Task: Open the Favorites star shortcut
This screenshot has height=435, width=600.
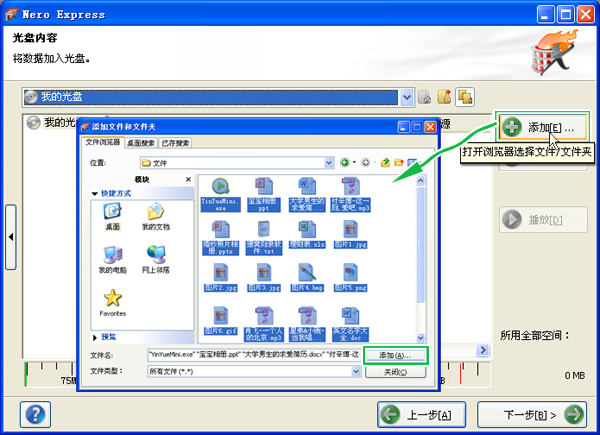Action: point(112,303)
